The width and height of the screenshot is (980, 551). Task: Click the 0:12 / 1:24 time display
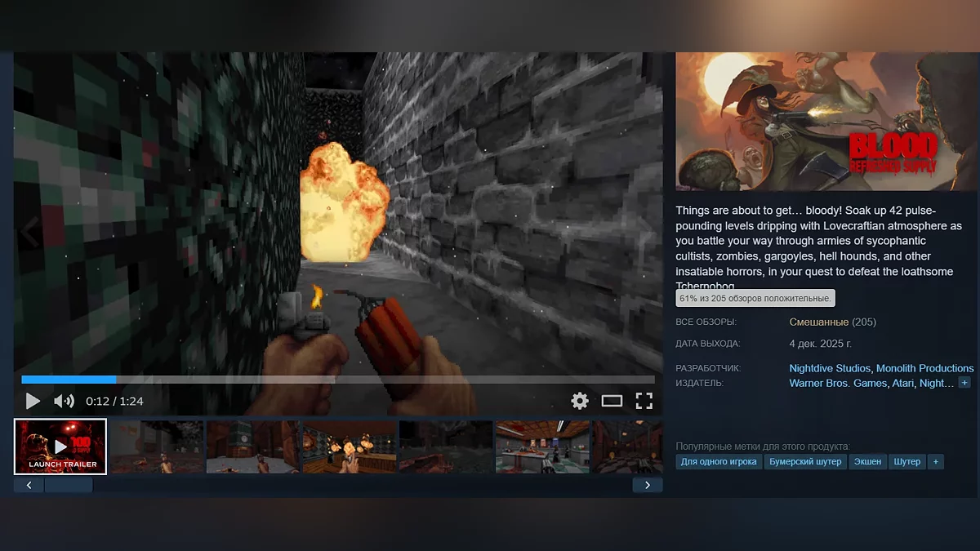click(x=114, y=401)
